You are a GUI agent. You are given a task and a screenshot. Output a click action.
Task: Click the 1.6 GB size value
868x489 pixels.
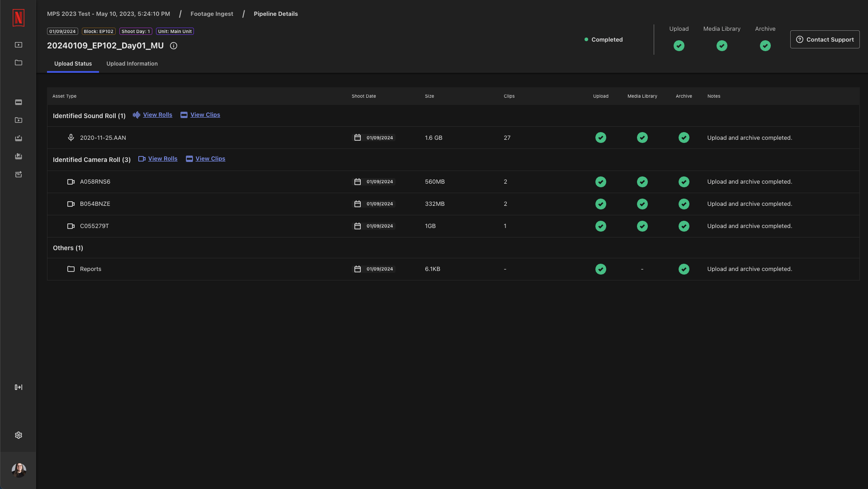(434, 138)
